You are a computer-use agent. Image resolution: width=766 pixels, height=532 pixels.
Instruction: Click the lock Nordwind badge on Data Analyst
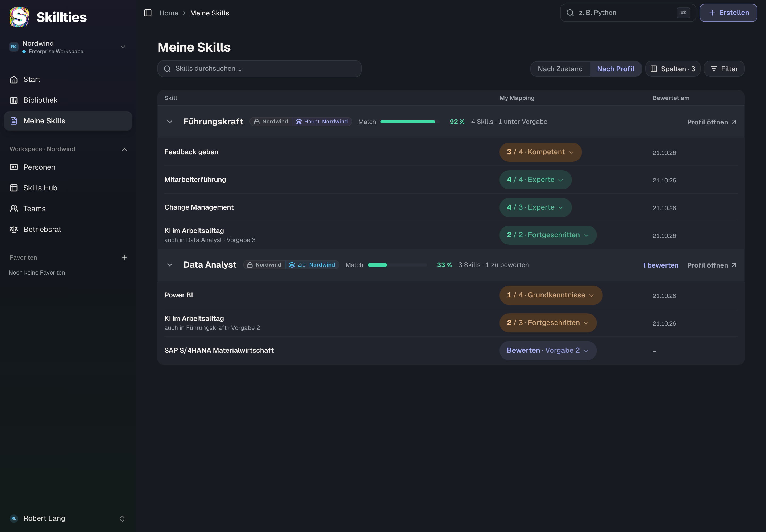click(264, 265)
